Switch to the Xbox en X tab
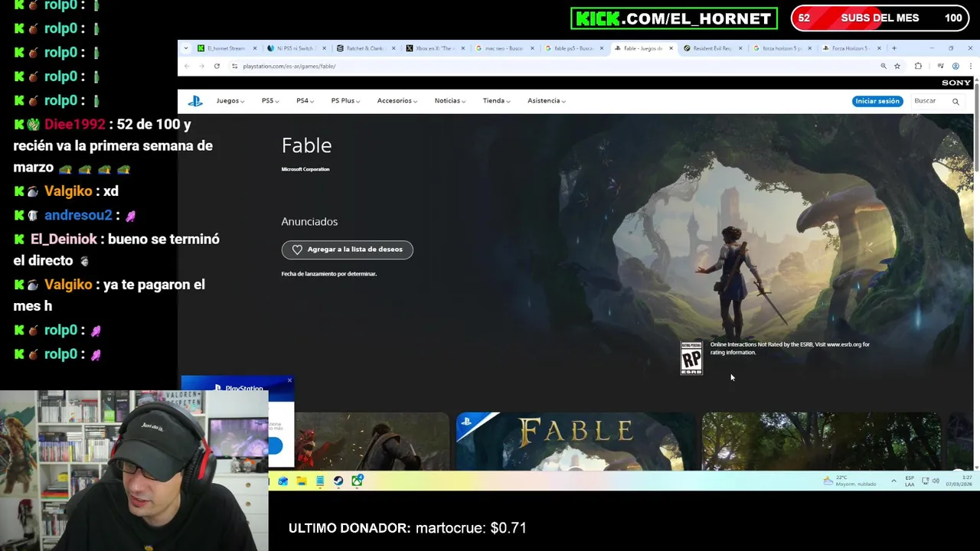Image resolution: width=980 pixels, height=551 pixels. click(433, 48)
